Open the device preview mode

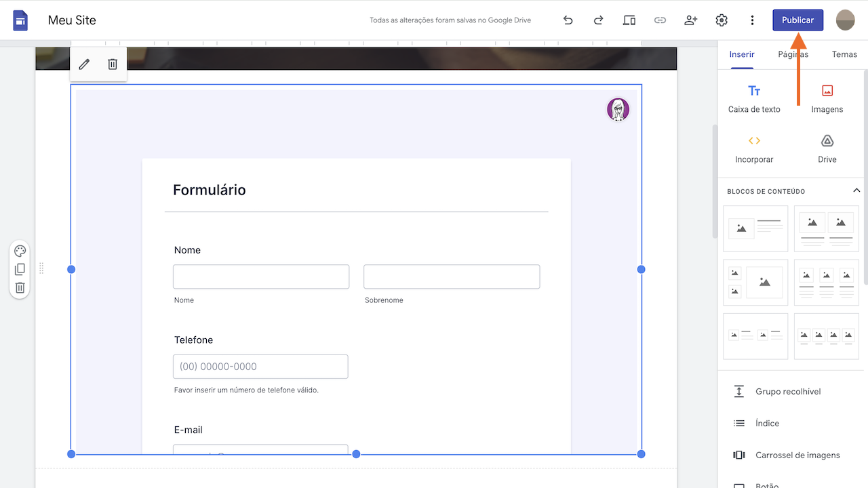click(x=629, y=20)
